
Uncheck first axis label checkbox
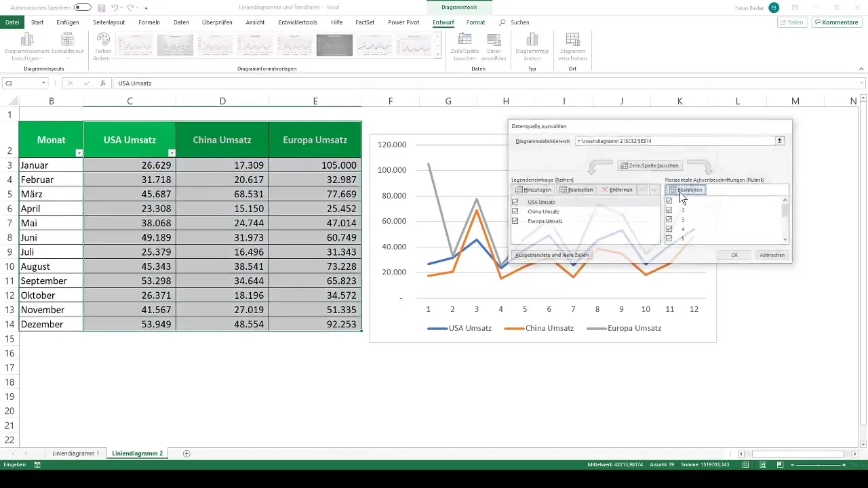coord(669,201)
